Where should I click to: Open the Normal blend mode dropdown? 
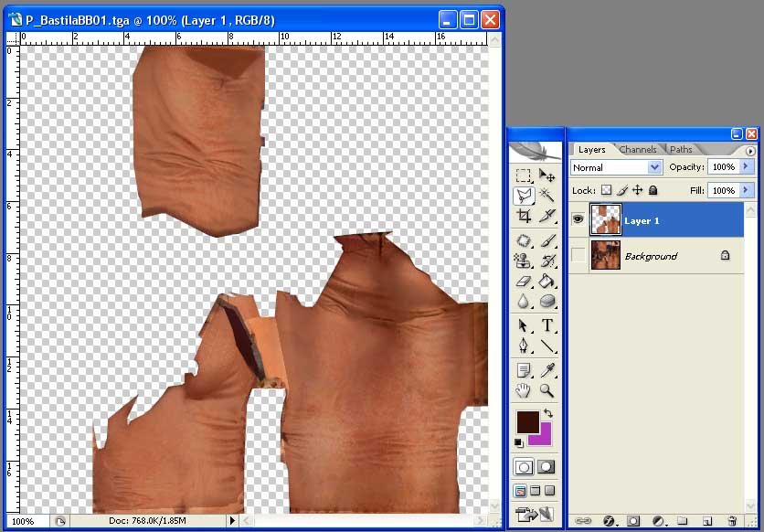(x=616, y=167)
